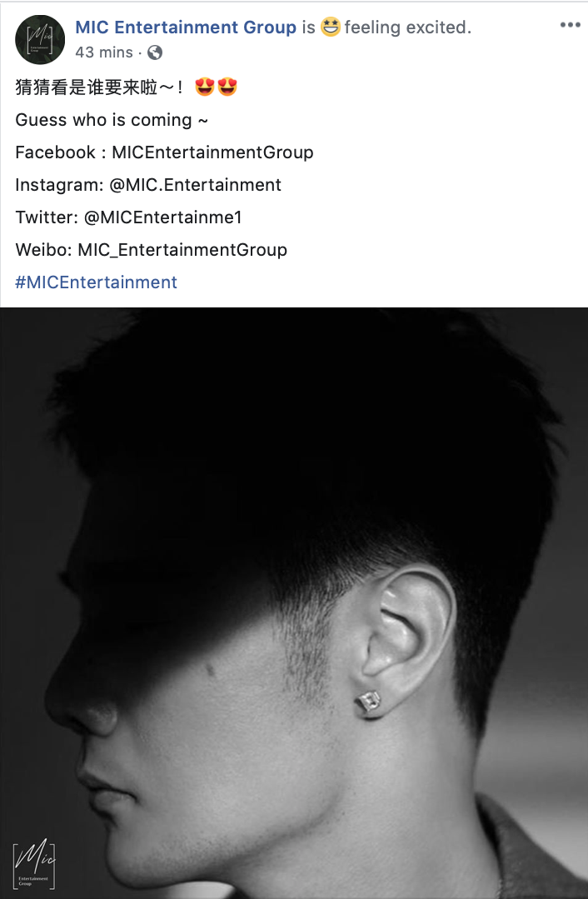Click the first heart-eyes emoji
Viewport: 588px width, 899px height.
205,87
